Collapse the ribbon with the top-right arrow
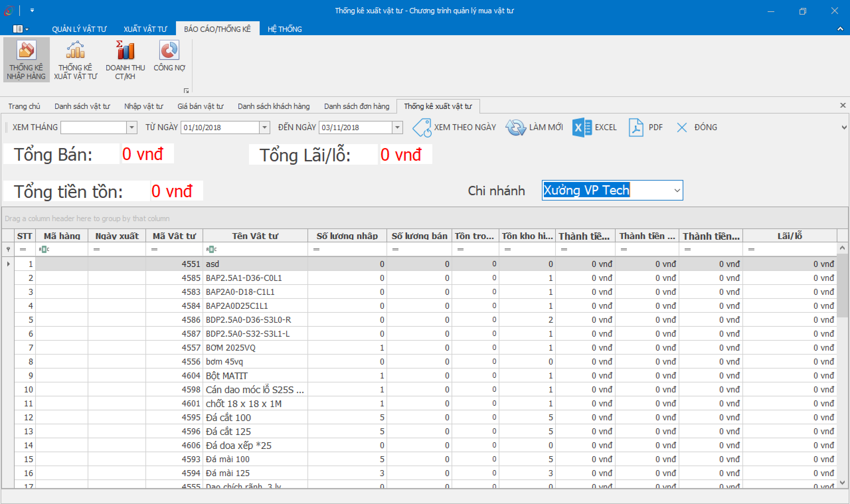Viewport: 850px width, 504px height. [840, 29]
